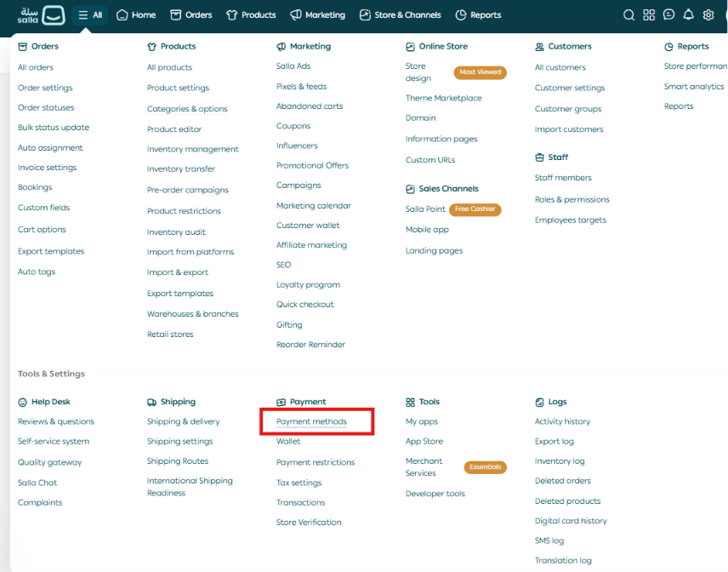The width and height of the screenshot is (728, 572).
Task: Open Orders in top navigation
Action: [191, 15]
